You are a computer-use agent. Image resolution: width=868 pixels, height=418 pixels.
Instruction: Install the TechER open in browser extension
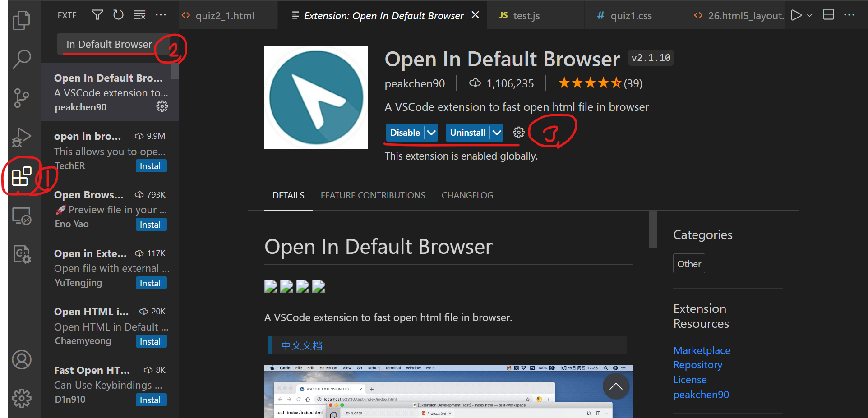pyautogui.click(x=151, y=166)
